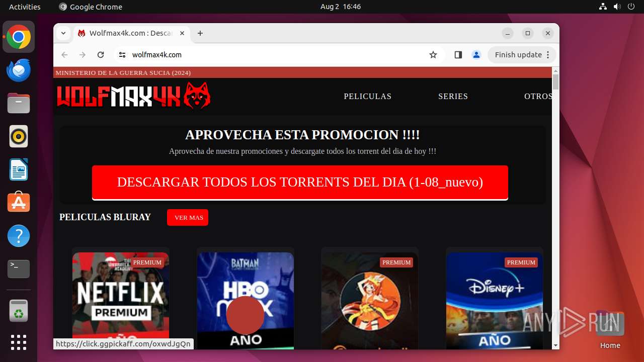The width and height of the screenshot is (644, 362).
Task: Click Descargar todos los torrents del dia
Action: click(300, 183)
